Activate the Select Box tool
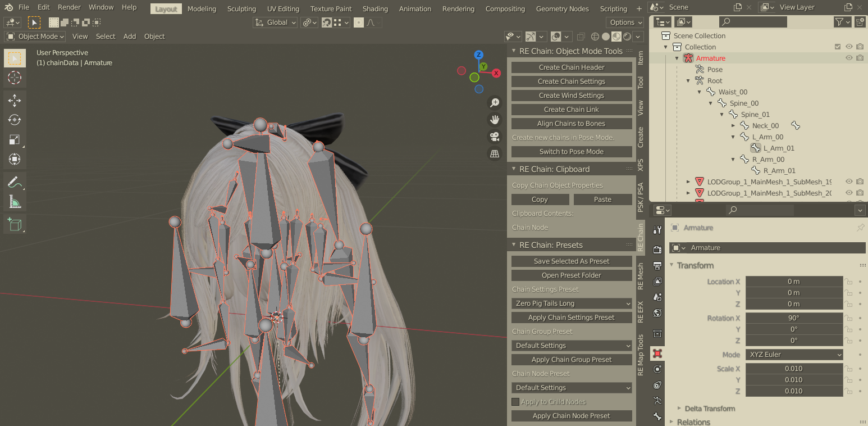This screenshot has width=868, height=426. click(15, 58)
